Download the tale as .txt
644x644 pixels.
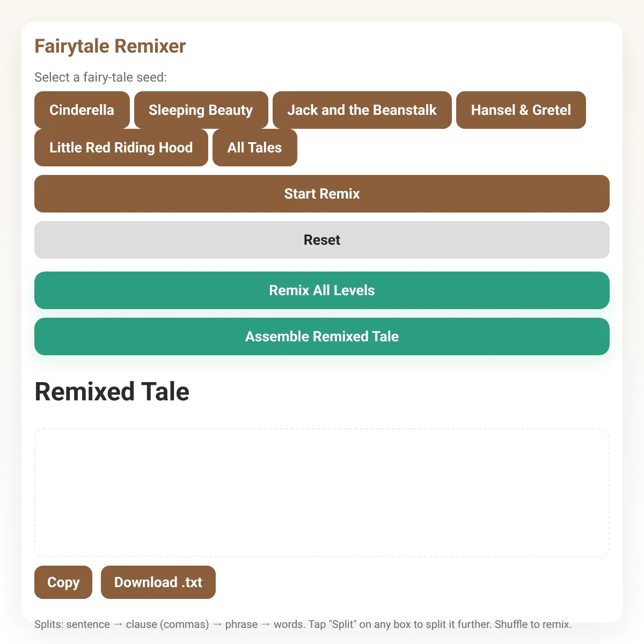pos(158,582)
